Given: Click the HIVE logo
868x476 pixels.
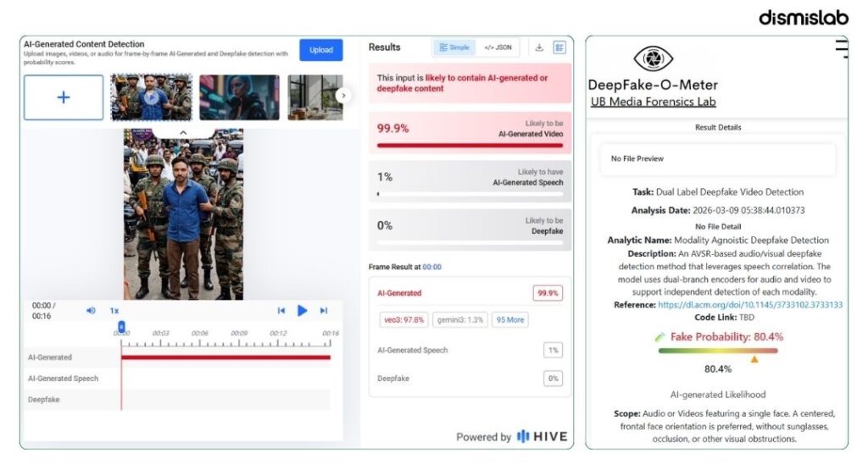Looking at the screenshot, I should click(x=542, y=437).
